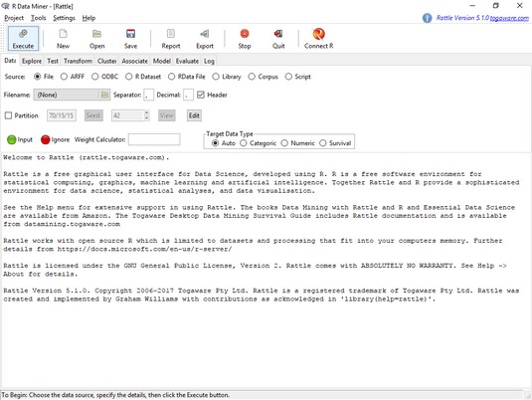The height and width of the screenshot is (400, 532).
Task: Select Corpus source option
Action: 252,77
